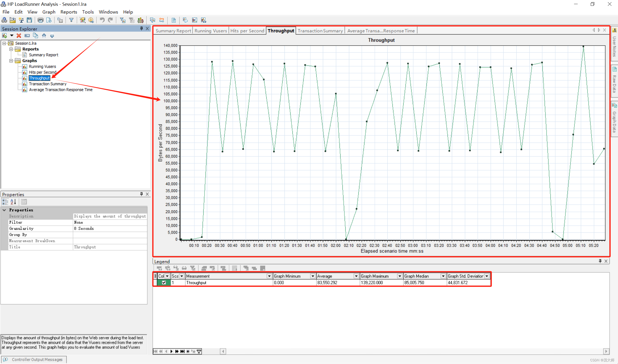This screenshot has height=364, width=618.
Task: Unpin the Session Explorer panel
Action: 141,29
